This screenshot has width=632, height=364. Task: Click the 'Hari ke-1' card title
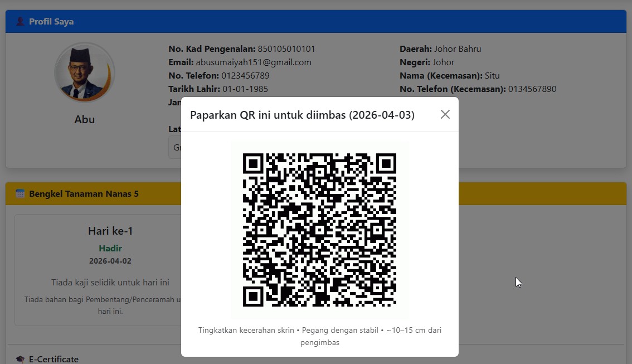tap(110, 231)
